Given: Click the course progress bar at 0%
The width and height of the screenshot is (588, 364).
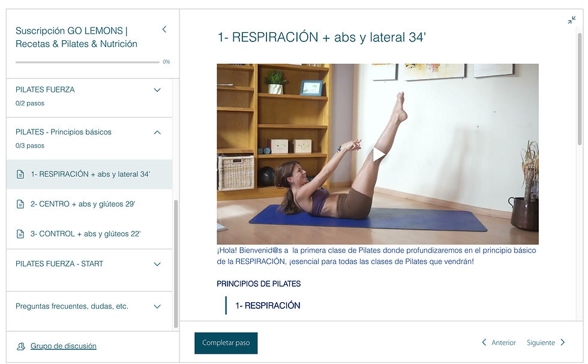Looking at the screenshot, I should click(88, 62).
